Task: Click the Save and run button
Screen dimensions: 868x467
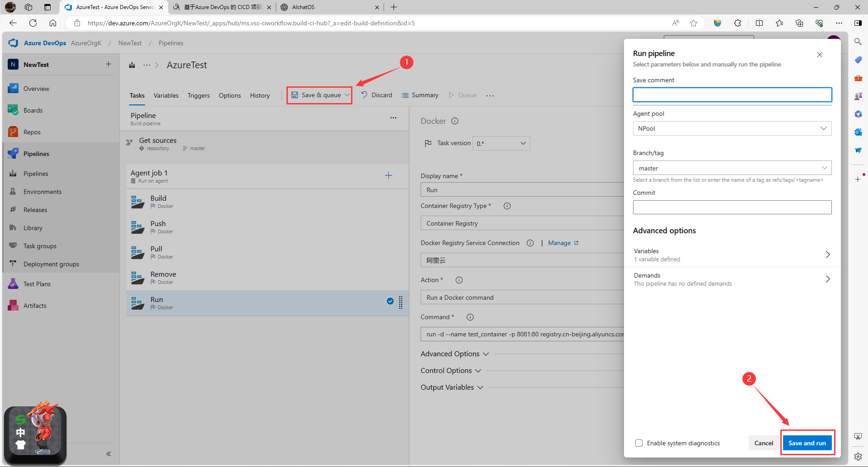Action: 807,443
